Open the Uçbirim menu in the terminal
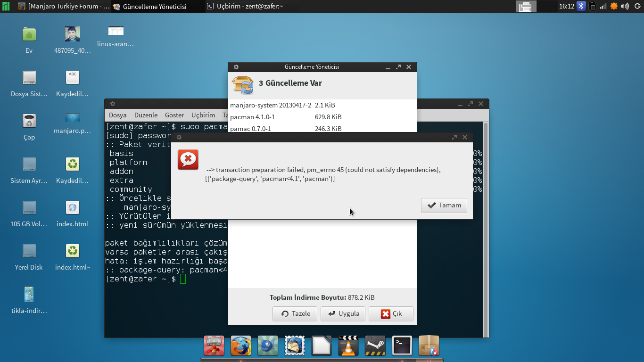Screen dimensions: 644x362 (x=203, y=115)
